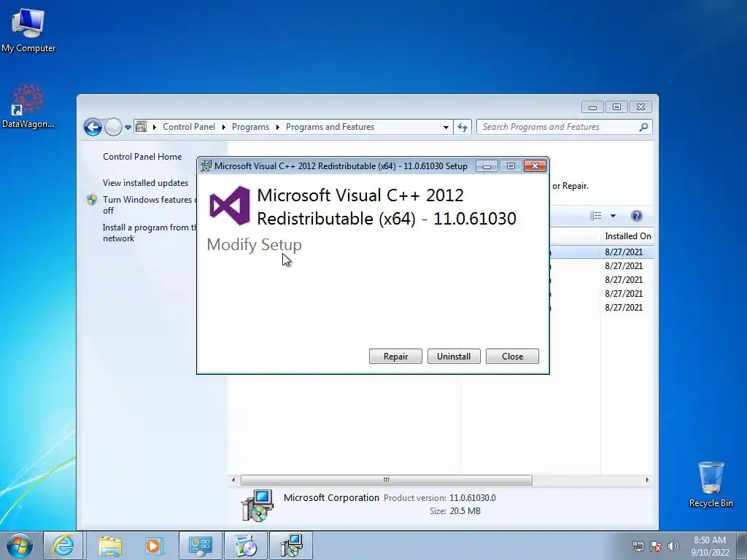The width and height of the screenshot is (747, 560).
Task: Switch to the Control Panel taskbar button
Action: pyautogui.click(x=200, y=545)
